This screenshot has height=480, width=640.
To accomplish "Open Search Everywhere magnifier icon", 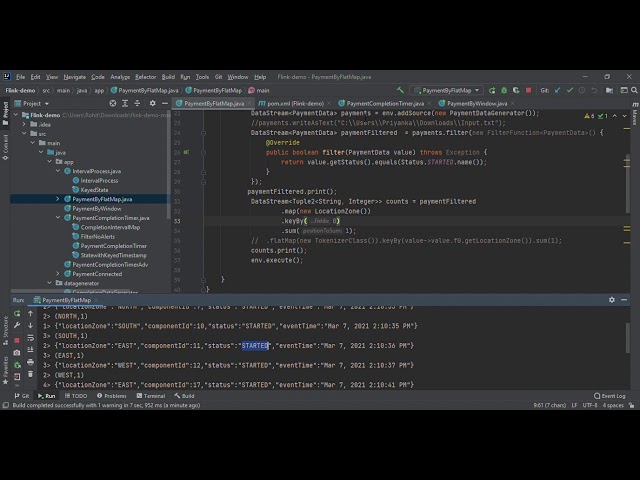I will pyautogui.click(x=634, y=90).
